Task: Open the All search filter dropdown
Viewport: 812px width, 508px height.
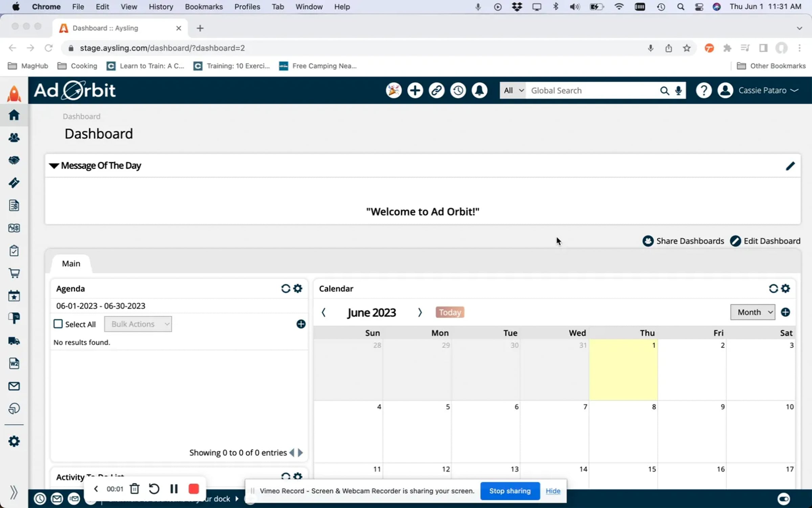Action: point(513,90)
